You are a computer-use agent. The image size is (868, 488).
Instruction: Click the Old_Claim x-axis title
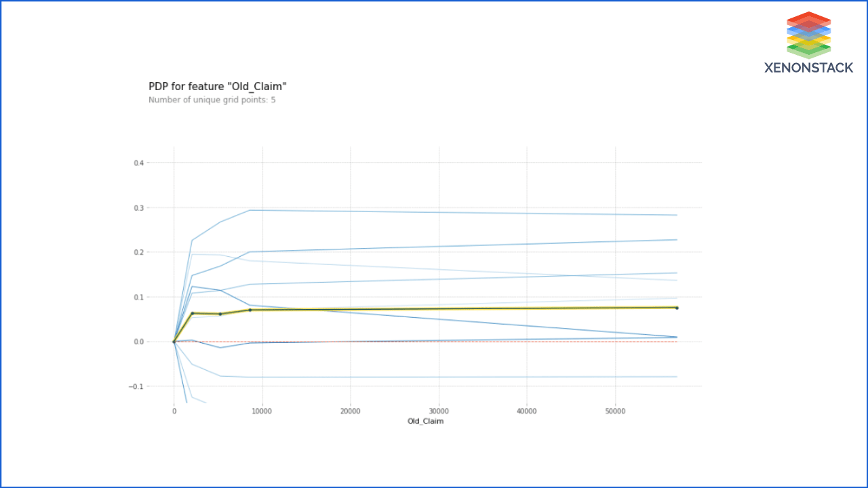425,422
